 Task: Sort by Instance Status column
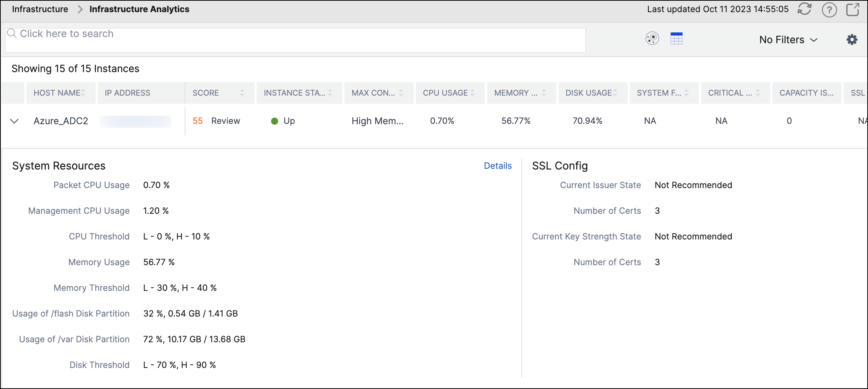tap(330, 93)
